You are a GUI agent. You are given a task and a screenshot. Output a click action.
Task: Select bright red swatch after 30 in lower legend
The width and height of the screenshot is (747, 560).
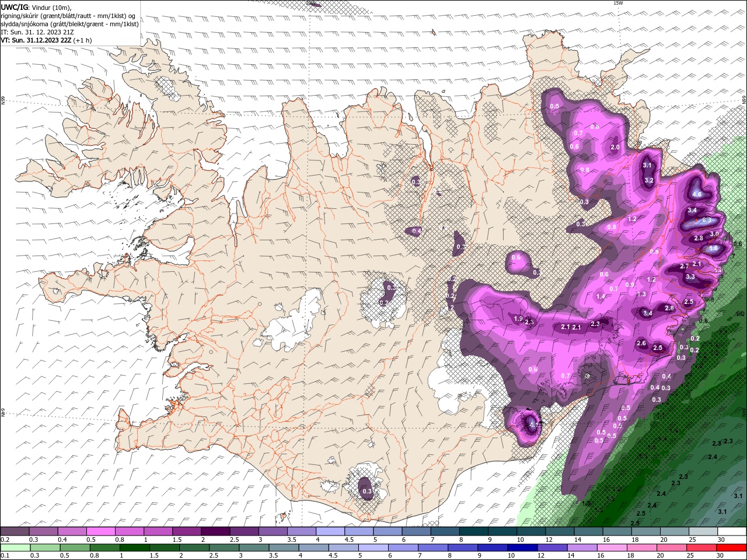[x=732, y=548]
